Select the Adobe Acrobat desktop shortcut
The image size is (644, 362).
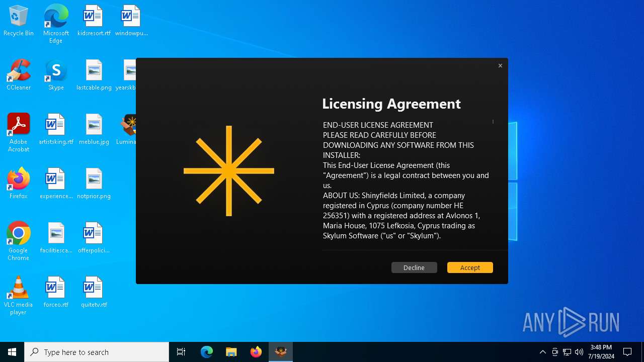19,133
